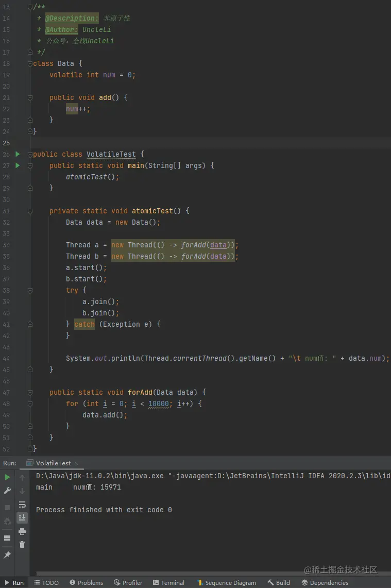Show the Sequence Diagram tool window
This screenshot has width=391, height=588.
point(227,582)
